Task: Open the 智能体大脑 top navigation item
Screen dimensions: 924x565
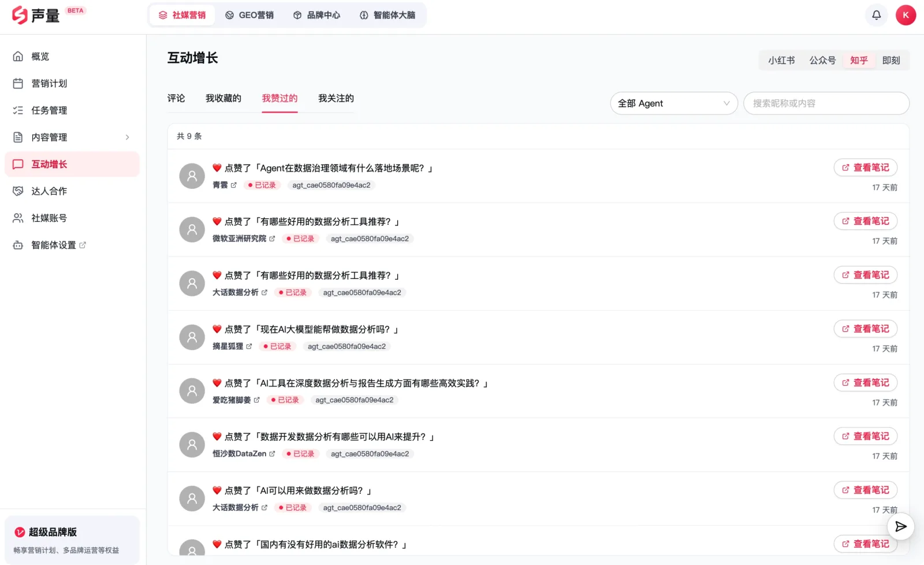Action: pyautogui.click(x=388, y=15)
